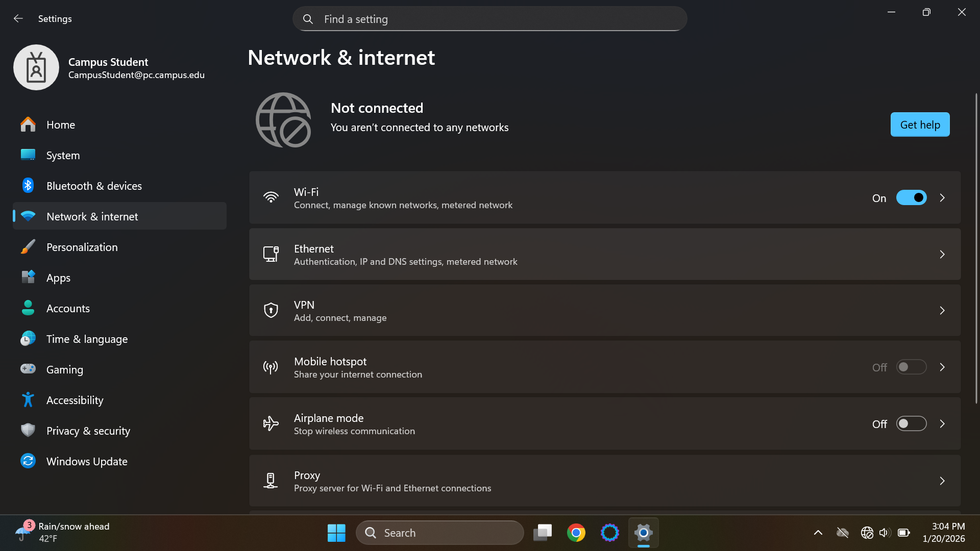Turn off the Wi-Fi toggle
This screenshot has width=980, height=551.
[912, 197]
